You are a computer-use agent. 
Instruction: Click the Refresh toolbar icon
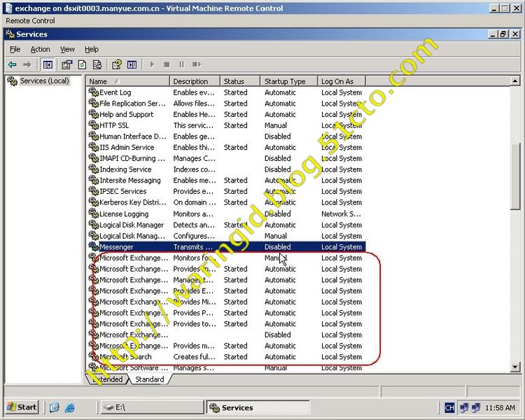pos(82,64)
